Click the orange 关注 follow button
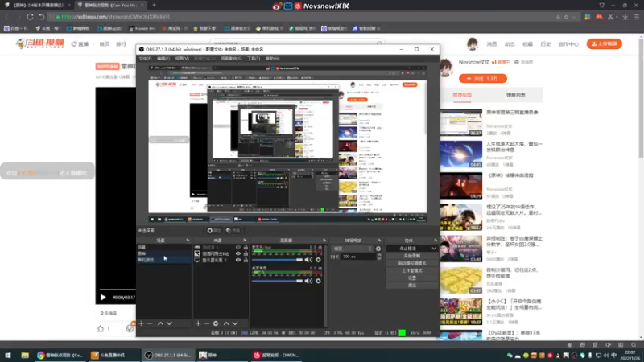The image size is (644, 362). (483, 78)
